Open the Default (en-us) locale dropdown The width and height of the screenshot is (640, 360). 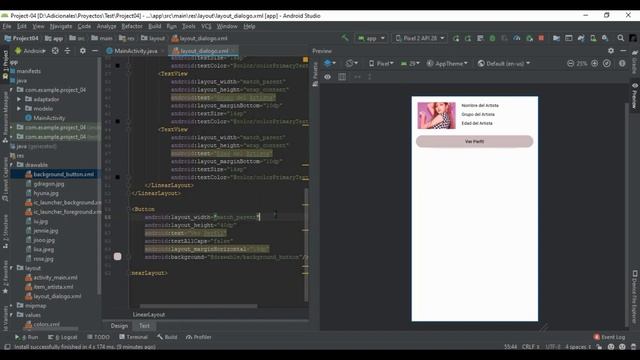pyautogui.click(x=504, y=64)
